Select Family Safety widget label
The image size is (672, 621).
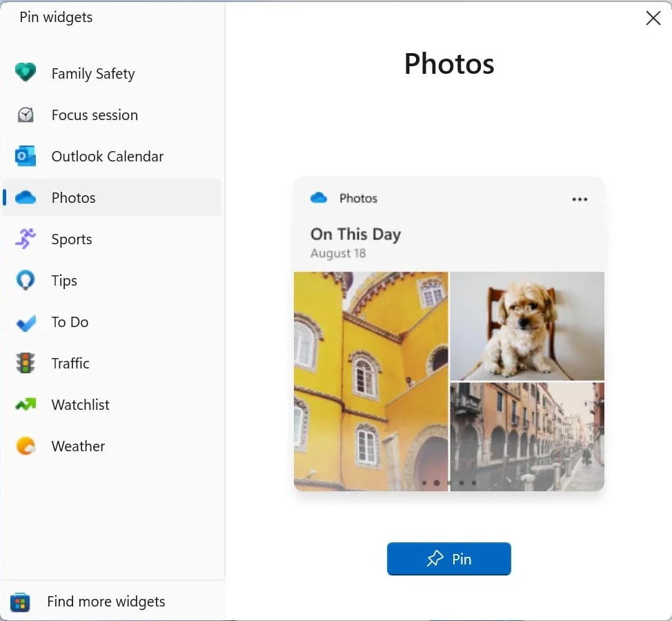pos(93,73)
